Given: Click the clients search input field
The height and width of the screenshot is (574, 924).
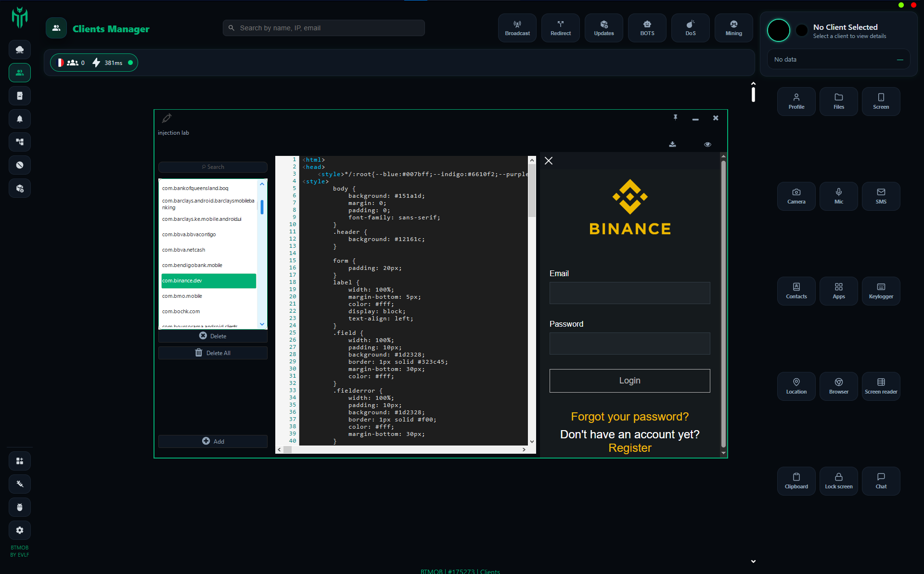Looking at the screenshot, I should tap(323, 28).
